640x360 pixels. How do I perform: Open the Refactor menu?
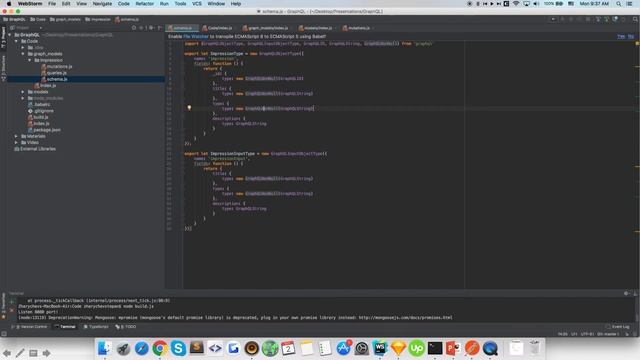[x=144, y=4]
